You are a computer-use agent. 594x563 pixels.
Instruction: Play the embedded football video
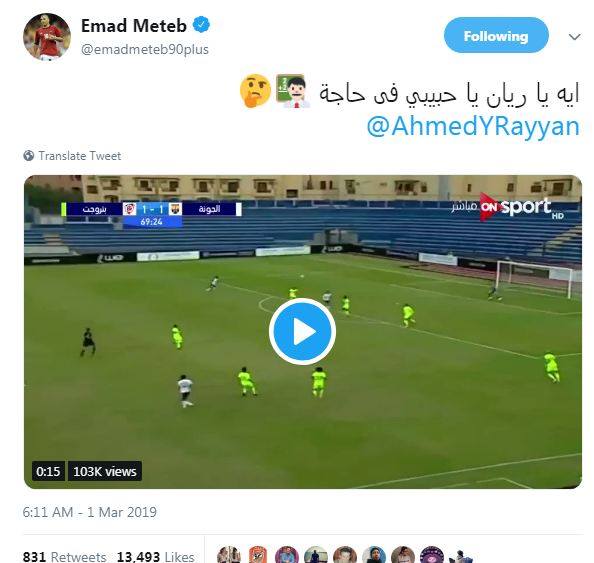coord(302,332)
